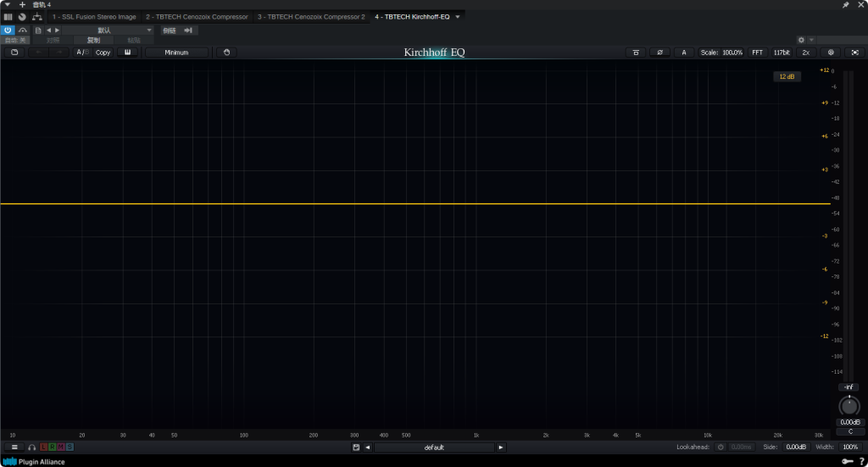Toggle the S side channel button
The image size is (868, 467).
click(x=70, y=447)
